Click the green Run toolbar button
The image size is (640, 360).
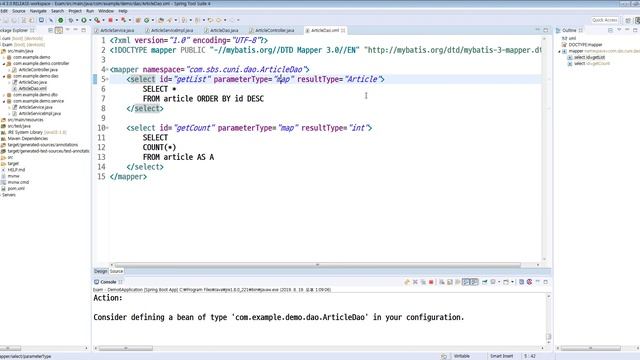click(x=84, y=20)
